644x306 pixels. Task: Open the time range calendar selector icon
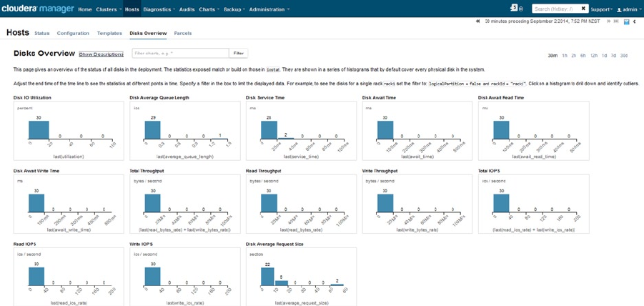click(x=627, y=21)
